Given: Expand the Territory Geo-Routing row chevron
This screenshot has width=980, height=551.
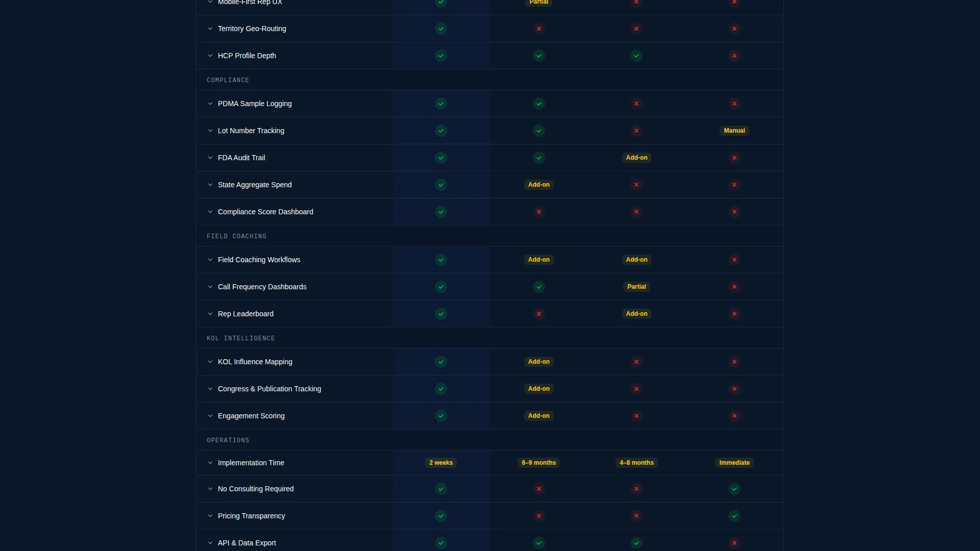Looking at the screenshot, I should tap(210, 29).
